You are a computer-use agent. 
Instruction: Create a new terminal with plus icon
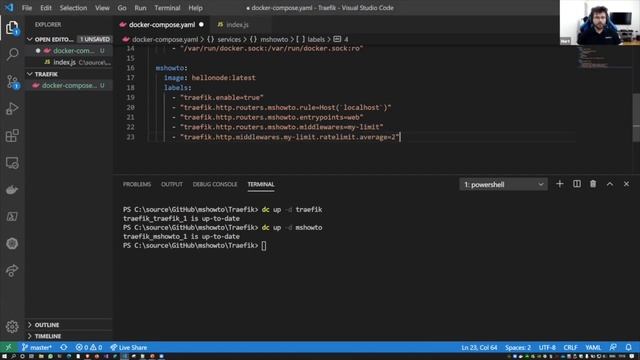coord(560,184)
